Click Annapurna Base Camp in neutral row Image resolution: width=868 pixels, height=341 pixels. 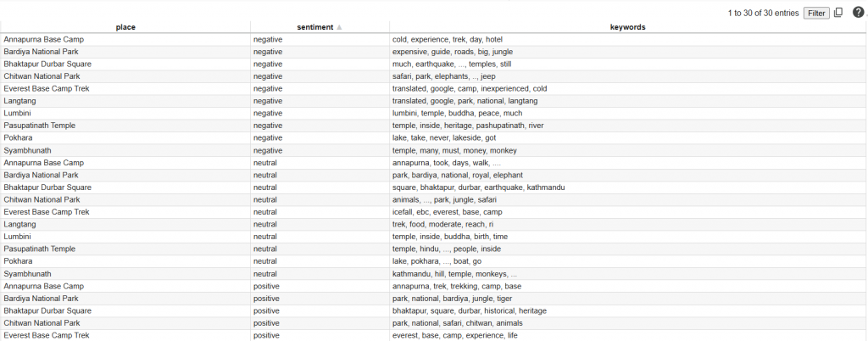point(44,163)
